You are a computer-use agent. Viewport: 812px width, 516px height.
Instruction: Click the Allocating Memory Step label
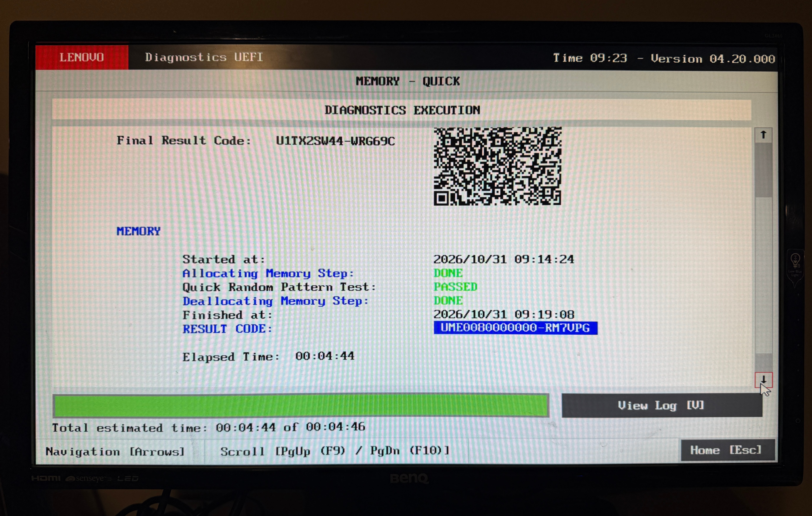[268, 273]
